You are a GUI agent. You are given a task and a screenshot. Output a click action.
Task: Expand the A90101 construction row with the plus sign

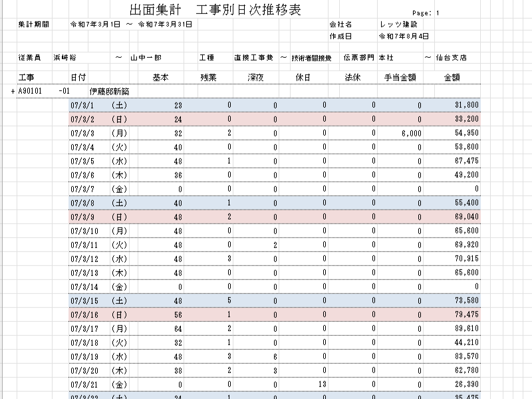point(13,92)
